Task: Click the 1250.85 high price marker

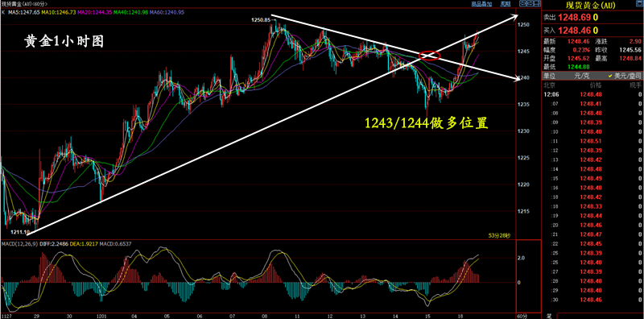Action: (x=261, y=19)
